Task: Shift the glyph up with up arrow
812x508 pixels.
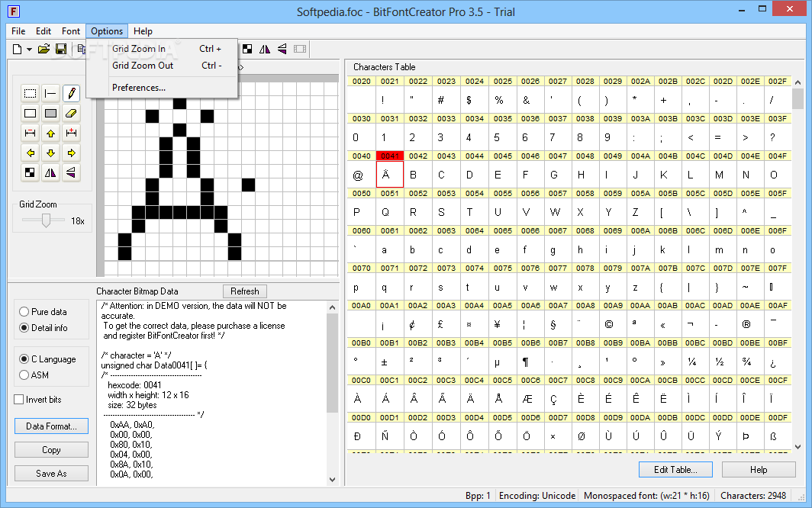Action: tap(50, 133)
